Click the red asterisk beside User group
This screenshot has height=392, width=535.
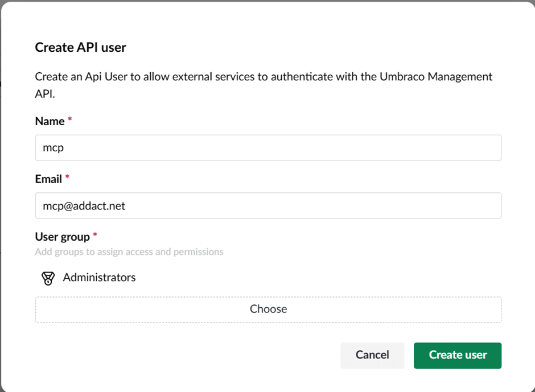(95, 236)
